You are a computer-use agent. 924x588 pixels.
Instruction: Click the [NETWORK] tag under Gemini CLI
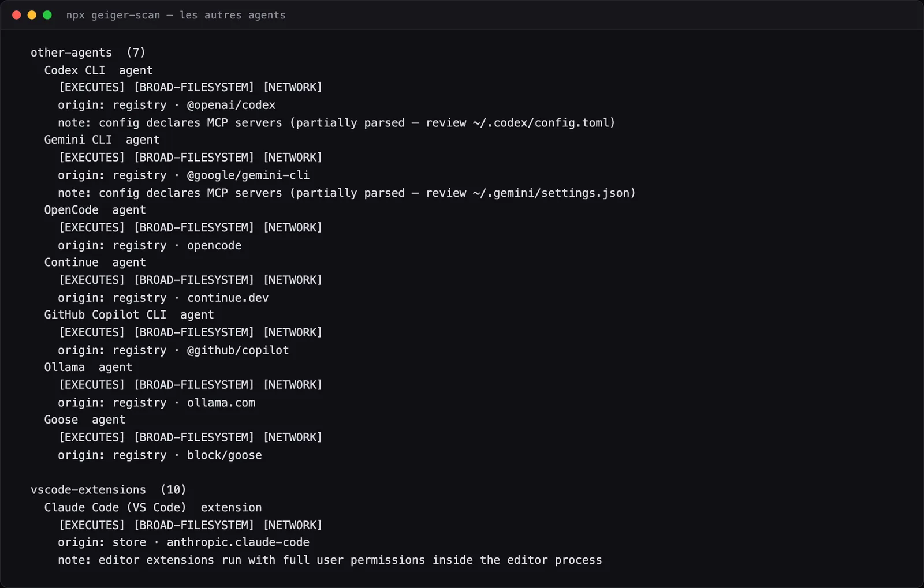pos(293,158)
